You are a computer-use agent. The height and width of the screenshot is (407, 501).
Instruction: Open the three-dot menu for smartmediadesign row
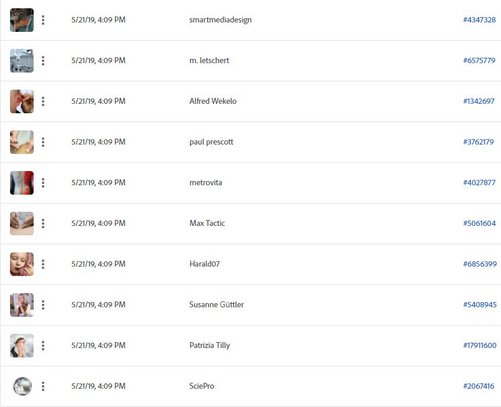coord(43,20)
